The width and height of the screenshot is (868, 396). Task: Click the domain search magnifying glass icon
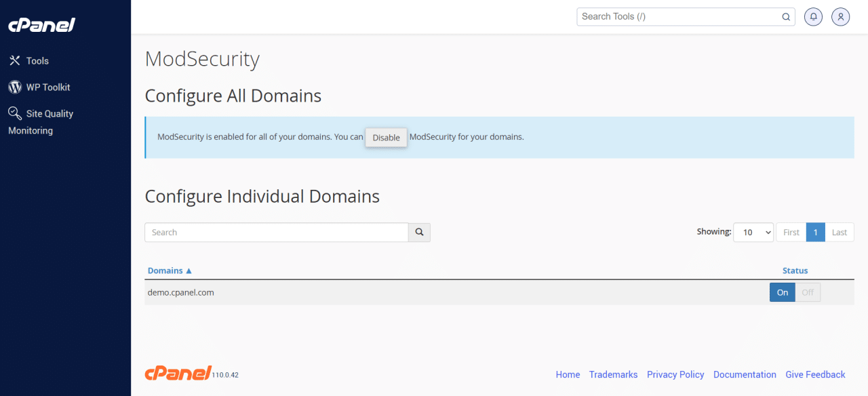[x=418, y=232]
